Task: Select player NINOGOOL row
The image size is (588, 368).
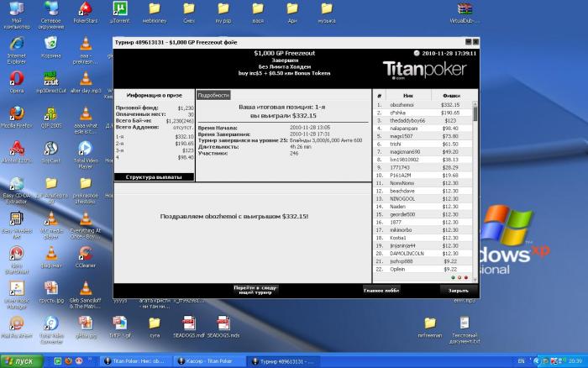Action: coord(423,199)
